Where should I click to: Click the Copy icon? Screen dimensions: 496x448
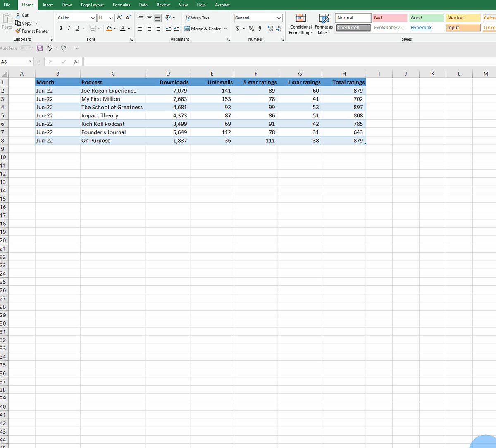pyautogui.click(x=18, y=23)
